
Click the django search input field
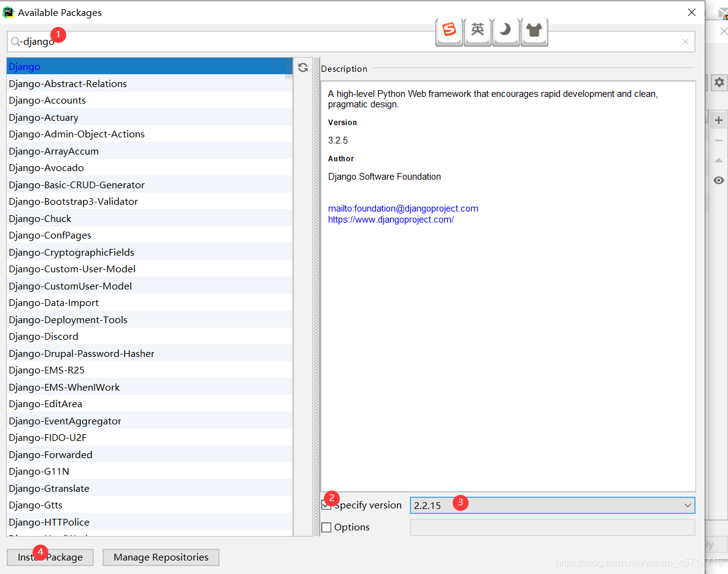[x=351, y=42]
